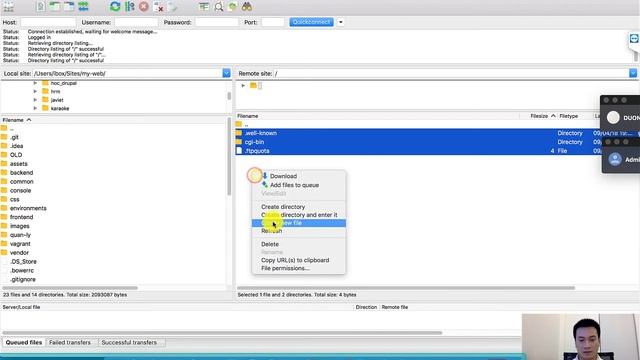Click the Username input field

pyautogui.click(x=136, y=22)
